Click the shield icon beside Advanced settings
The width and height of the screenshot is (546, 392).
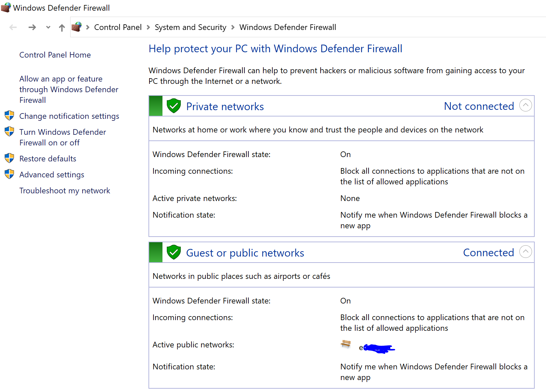[x=9, y=174]
